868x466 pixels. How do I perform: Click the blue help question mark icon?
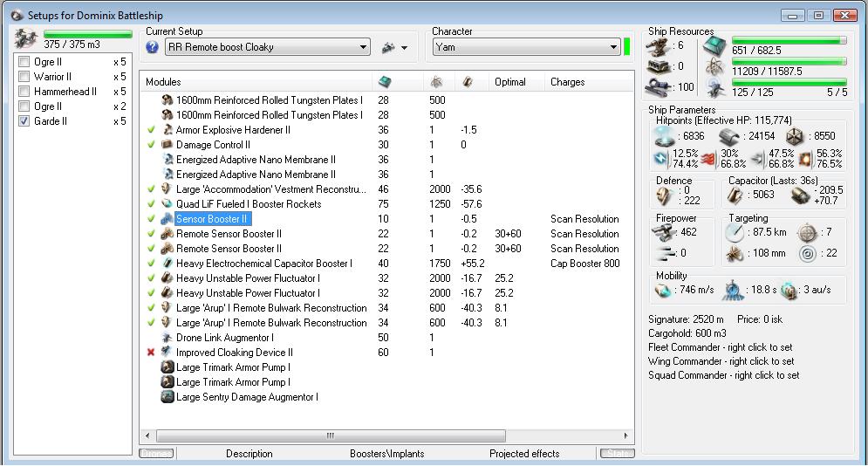(153, 47)
